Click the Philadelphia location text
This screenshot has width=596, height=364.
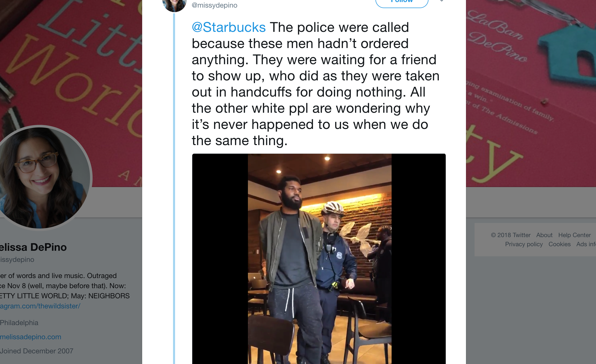tap(19, 323)
